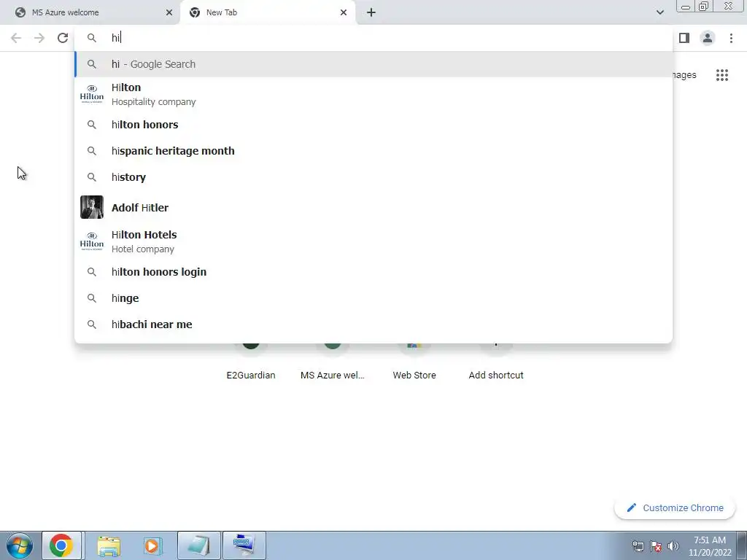The width and height of the screenshot is (747, 560).
Task: Reload the current page
Action: 63,38
